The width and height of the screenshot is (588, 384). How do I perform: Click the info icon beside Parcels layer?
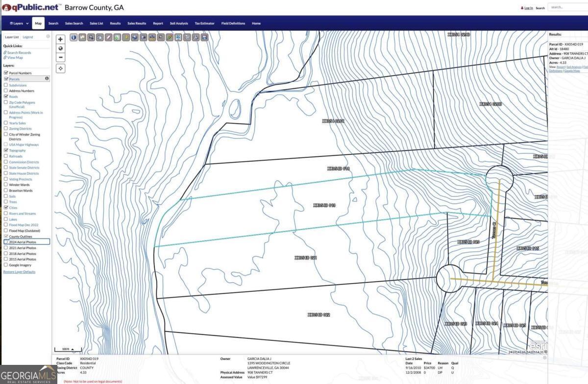(47, 78)
